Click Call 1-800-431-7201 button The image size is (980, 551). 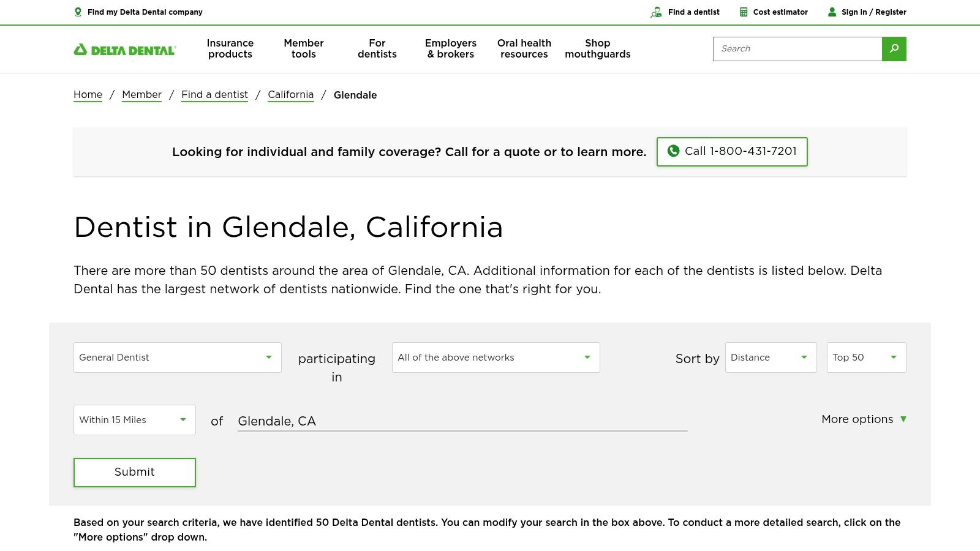(732, 151)
